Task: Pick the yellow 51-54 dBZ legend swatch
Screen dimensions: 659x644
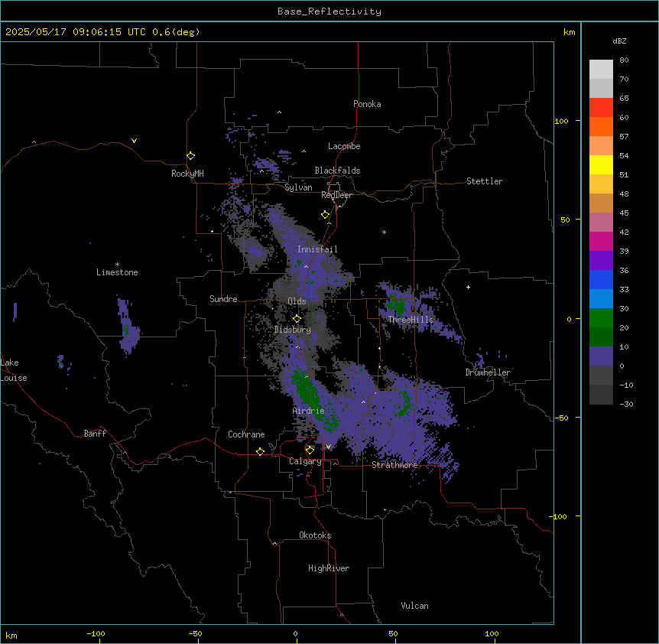Action: [601, 164]
